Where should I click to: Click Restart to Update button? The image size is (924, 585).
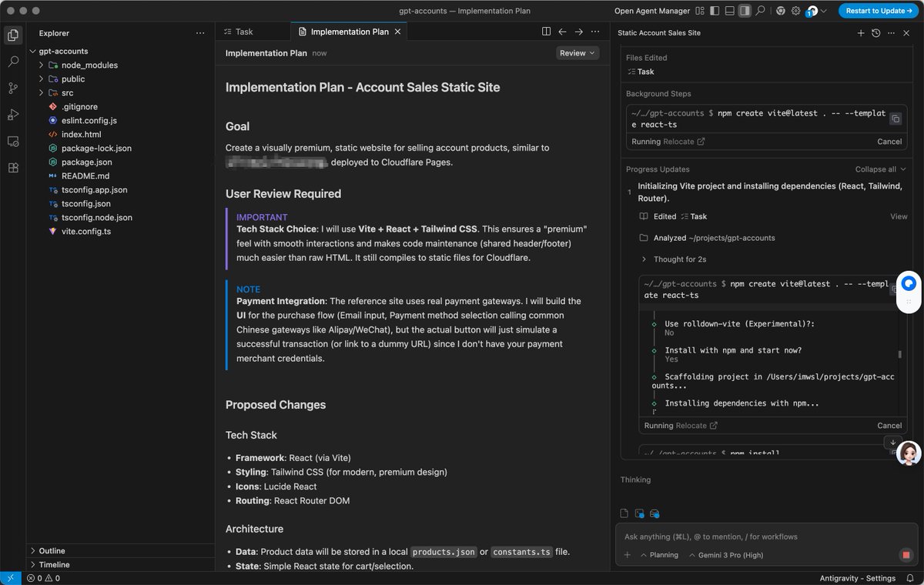[x=879, y=11]
